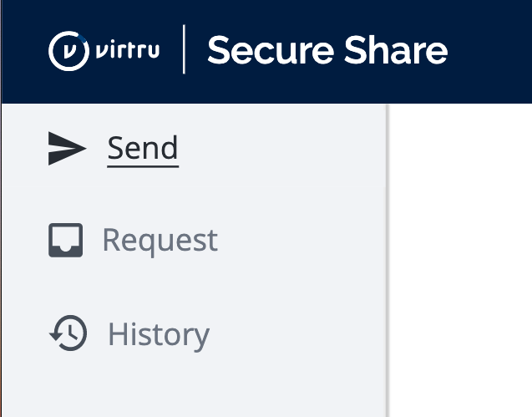Click the "Secure Share" header title
The image size is (532, 417).
click(x=327, y=51)
